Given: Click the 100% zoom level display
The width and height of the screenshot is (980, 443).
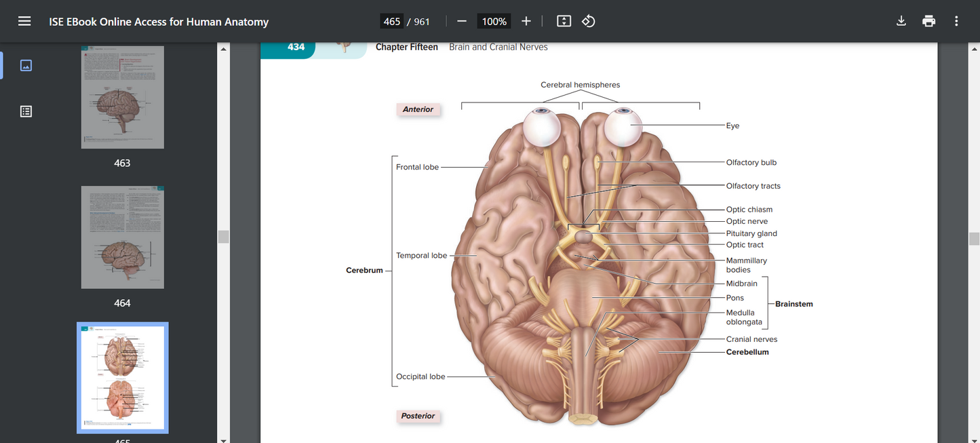Looking at the screenshot, I should (x=494, y=21).
